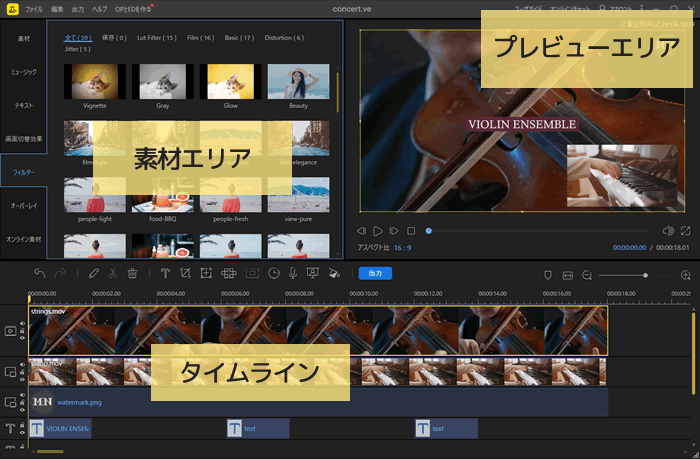This screenshot has height=459, width=700.
Task: Click the microphone voiceover icon
Action: point(293,273)
